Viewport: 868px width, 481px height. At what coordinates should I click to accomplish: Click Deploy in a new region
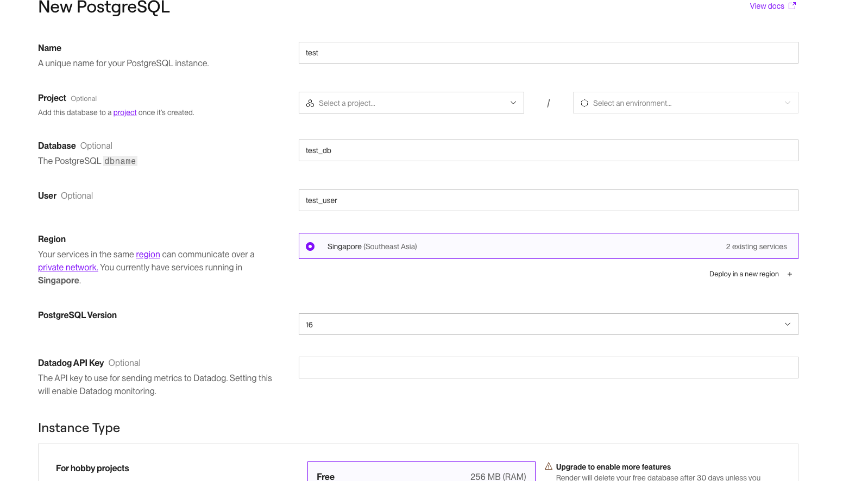(x=744, y=274)
